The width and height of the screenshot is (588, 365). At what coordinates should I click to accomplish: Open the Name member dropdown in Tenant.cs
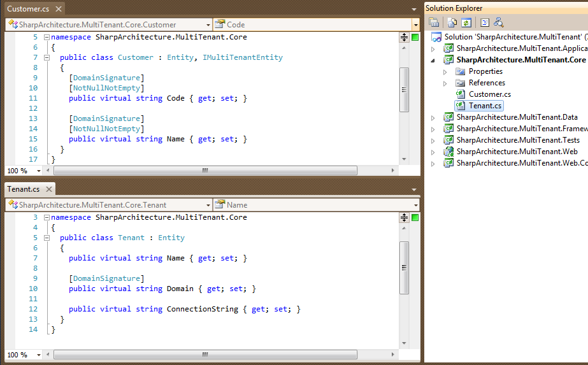316,205
